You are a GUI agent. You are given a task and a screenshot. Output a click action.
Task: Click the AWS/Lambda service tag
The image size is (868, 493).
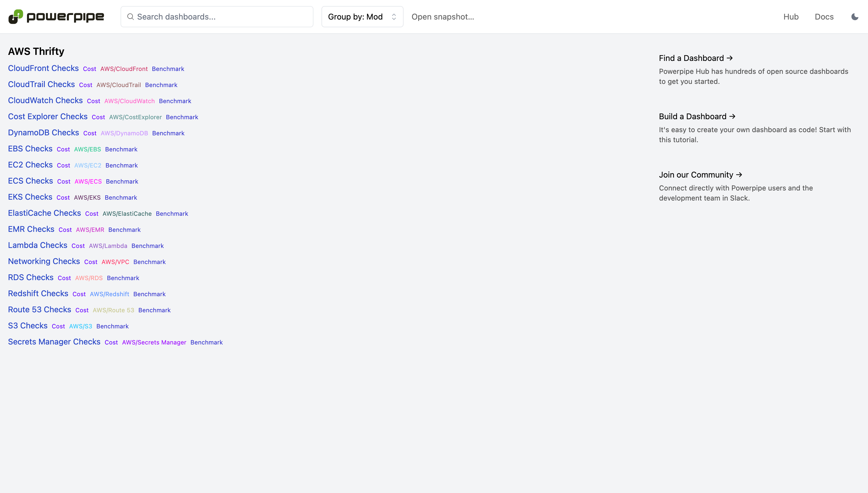point(108,246)
